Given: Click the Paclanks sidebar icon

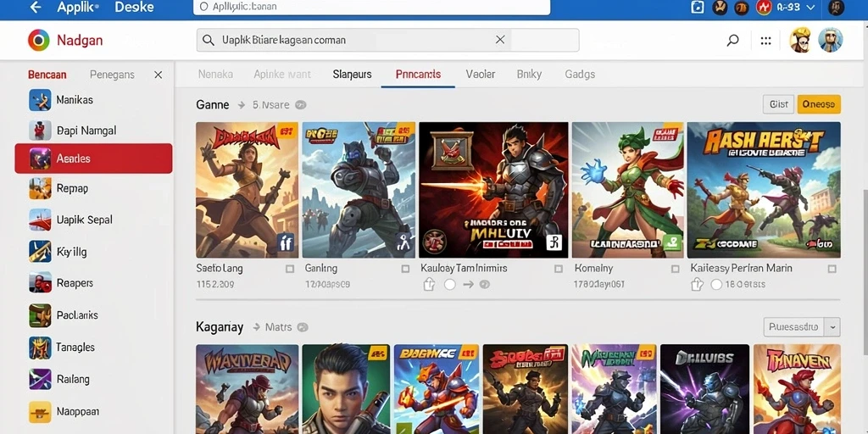Looking at the screenshot, I should coord(40,315).
